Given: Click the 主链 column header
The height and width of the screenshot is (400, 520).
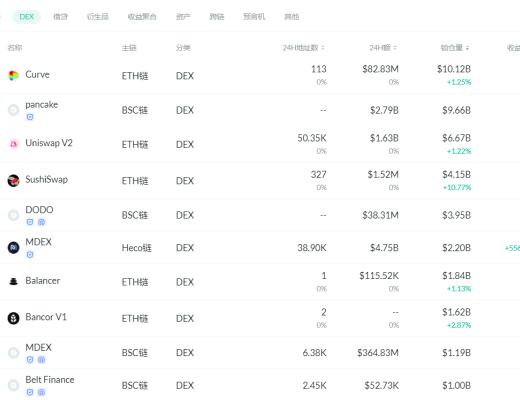Looking at the screenshot, I should 129,48.
